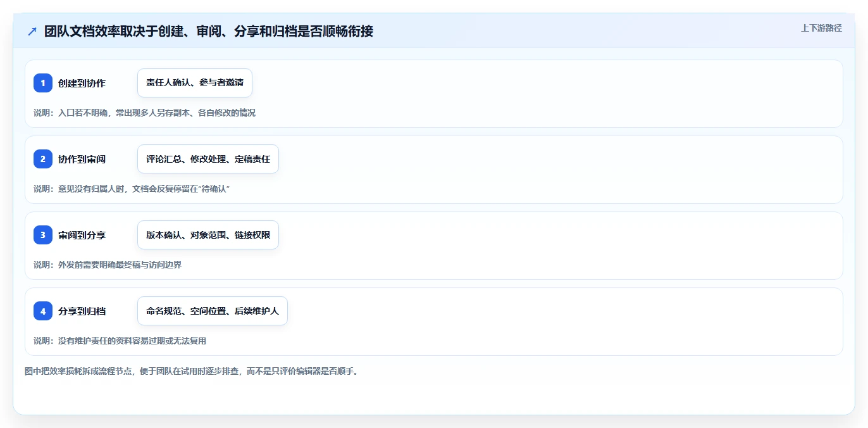
Task: Select the 责任人确认、参与者邀请 chip
Action: pyautogui.click(x=195, y=83)
